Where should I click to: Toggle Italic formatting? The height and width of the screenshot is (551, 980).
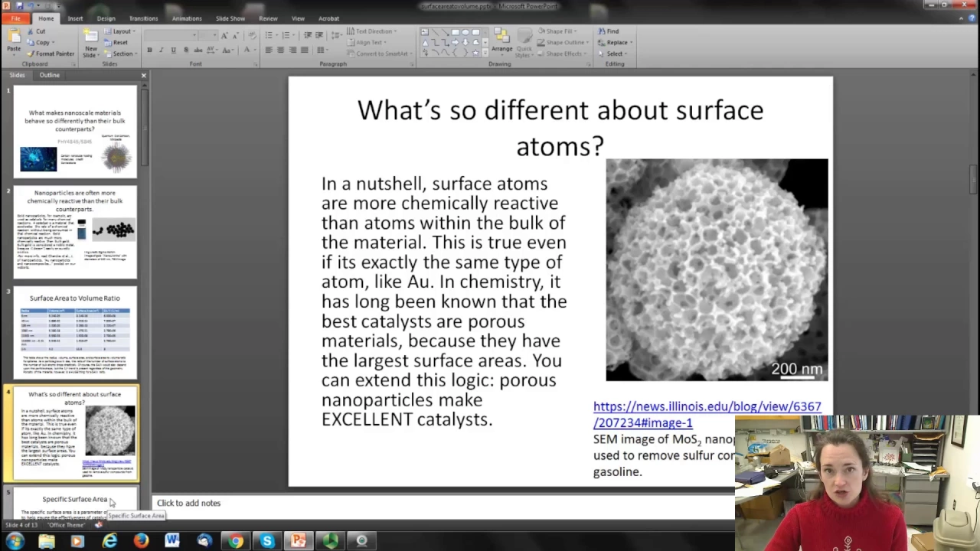coord(162,51)
